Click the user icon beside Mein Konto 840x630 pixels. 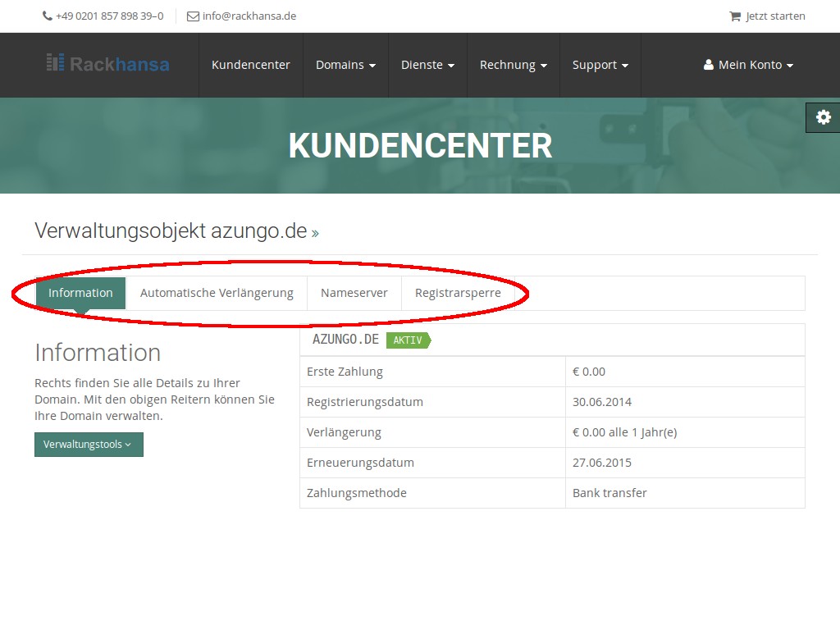708,65
